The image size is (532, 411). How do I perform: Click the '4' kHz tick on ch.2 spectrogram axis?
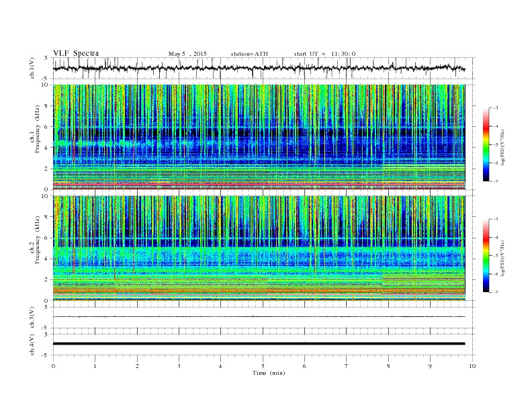pyautogui.click(x=47, y=259)
